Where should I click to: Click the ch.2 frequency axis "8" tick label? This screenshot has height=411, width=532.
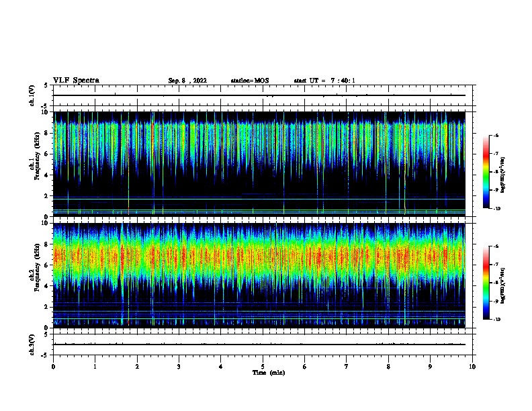[47, 244]
